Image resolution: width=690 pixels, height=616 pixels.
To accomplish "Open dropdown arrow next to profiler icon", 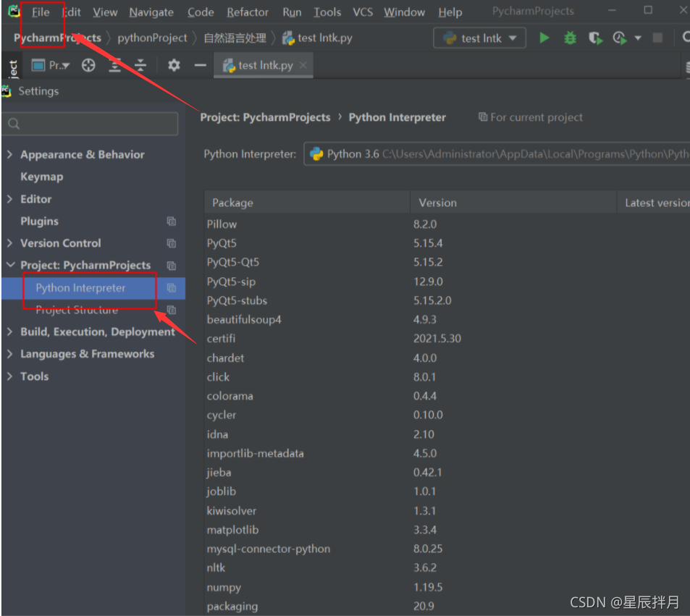I will click(x=638, y=38).
